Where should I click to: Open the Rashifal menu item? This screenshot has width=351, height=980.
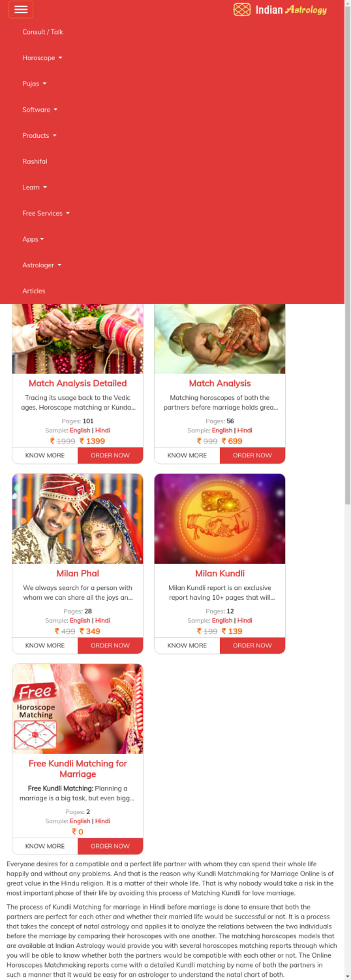tap(35, 161)
